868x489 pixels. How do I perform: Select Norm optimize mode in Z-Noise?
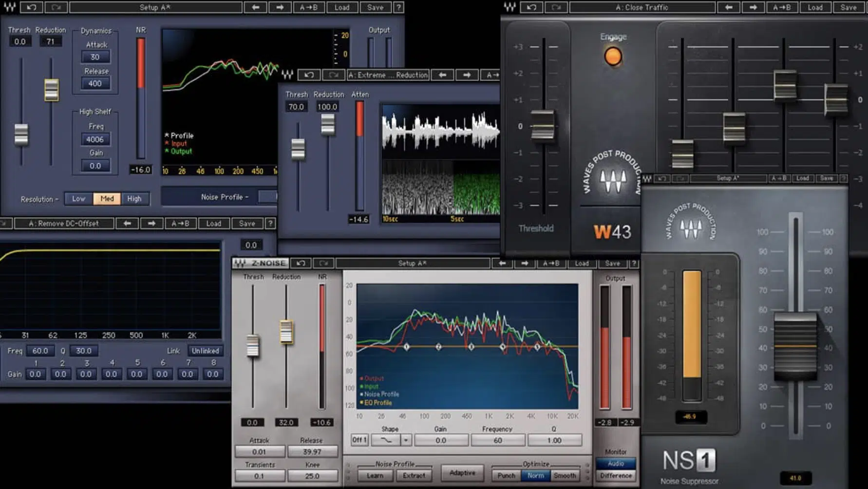536,475
